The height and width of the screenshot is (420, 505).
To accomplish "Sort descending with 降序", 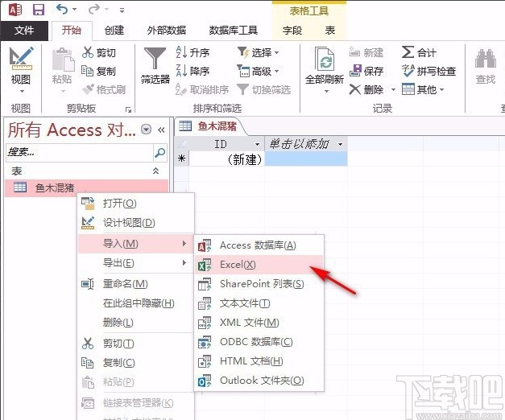I will click(x=192, y=71).
